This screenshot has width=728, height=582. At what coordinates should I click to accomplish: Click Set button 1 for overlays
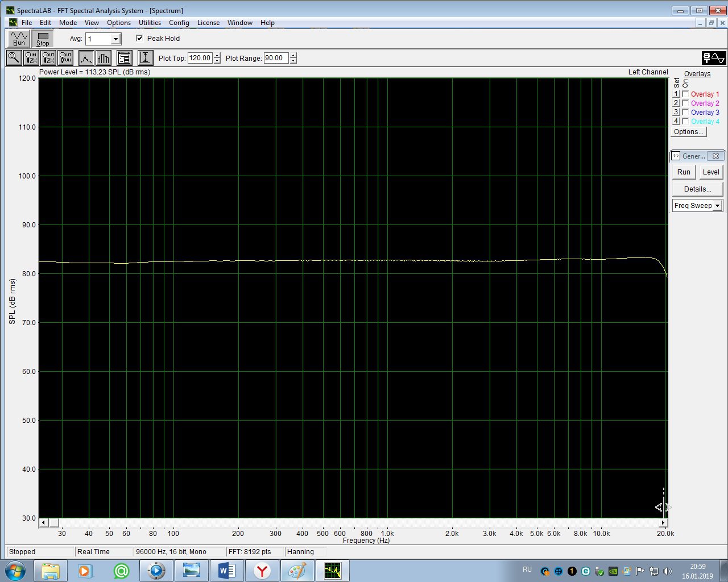[x=676, y=94]
